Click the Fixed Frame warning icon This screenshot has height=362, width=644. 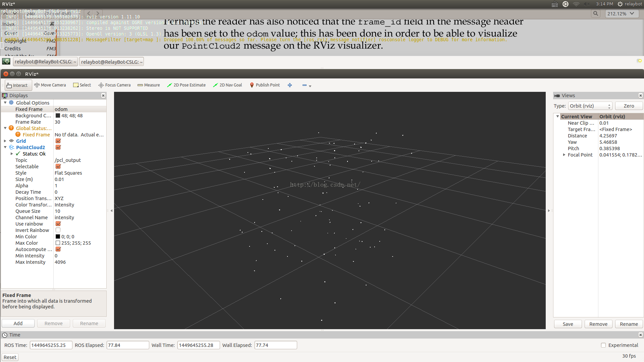click(x=18, y=134)
